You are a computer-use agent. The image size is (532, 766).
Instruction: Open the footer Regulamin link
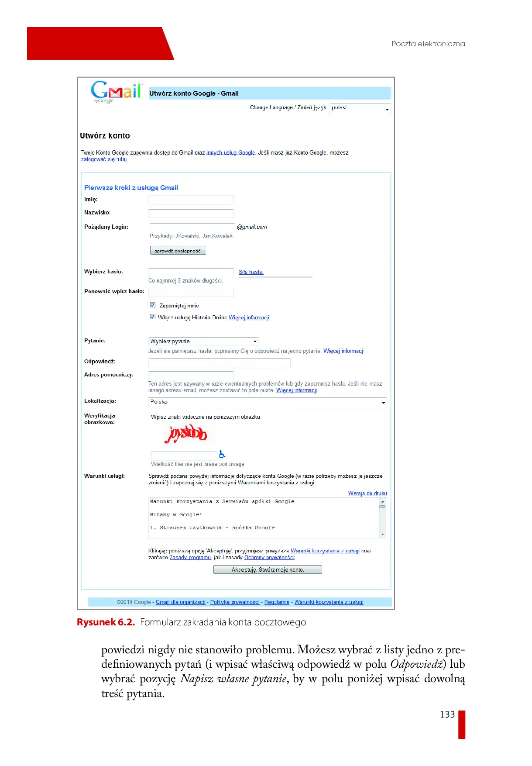click(277, 602)
